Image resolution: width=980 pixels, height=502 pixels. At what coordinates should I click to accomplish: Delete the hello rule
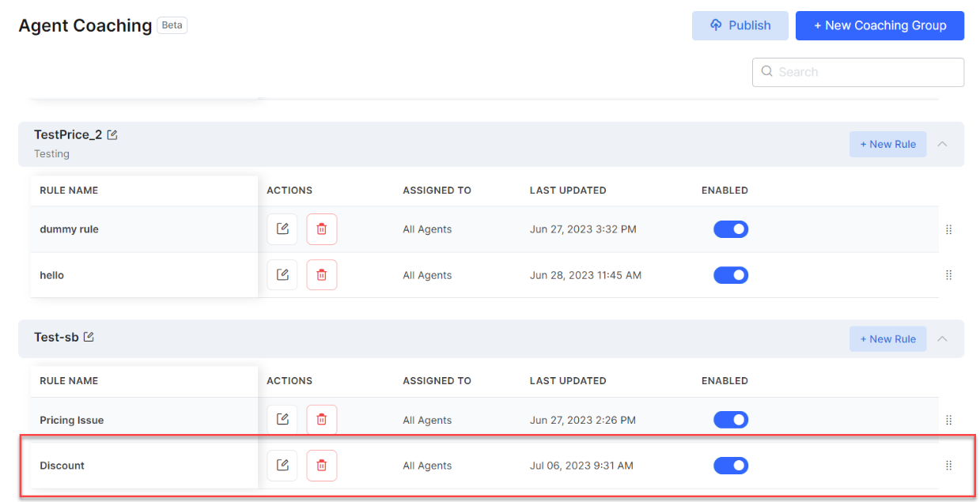pyautogui.click(x=321, y=275)
